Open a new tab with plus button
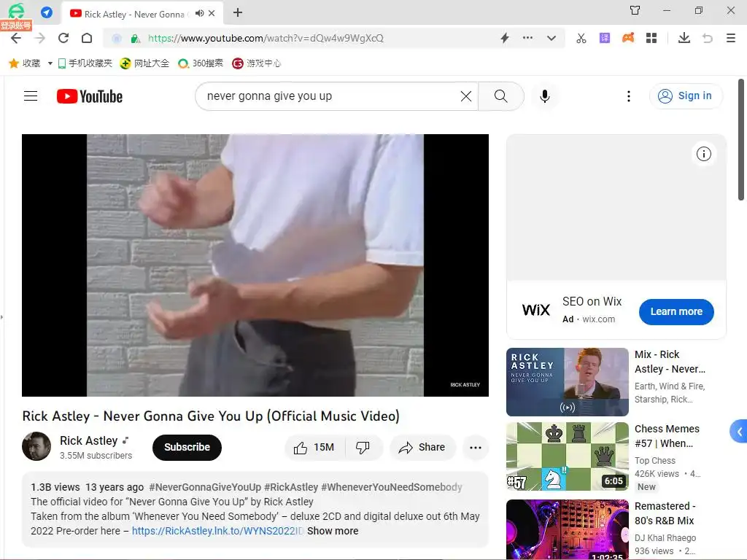 238,13
